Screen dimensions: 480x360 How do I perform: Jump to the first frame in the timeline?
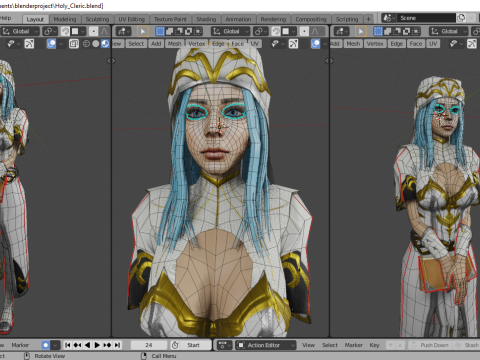pos(68,345)
